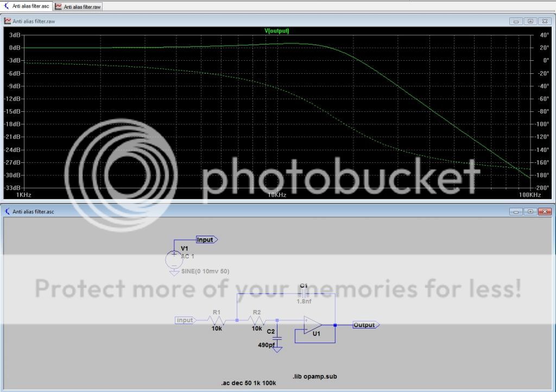Open the waveform window's title bar icon
The width and height of the screenshot is (556, 392).
point(8,21)
